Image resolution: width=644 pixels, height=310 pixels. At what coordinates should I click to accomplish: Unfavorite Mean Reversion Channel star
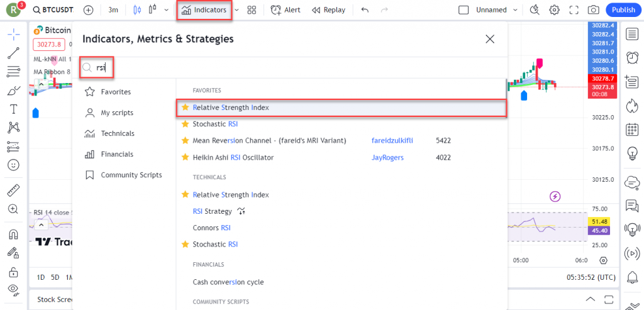pos(186,141)
